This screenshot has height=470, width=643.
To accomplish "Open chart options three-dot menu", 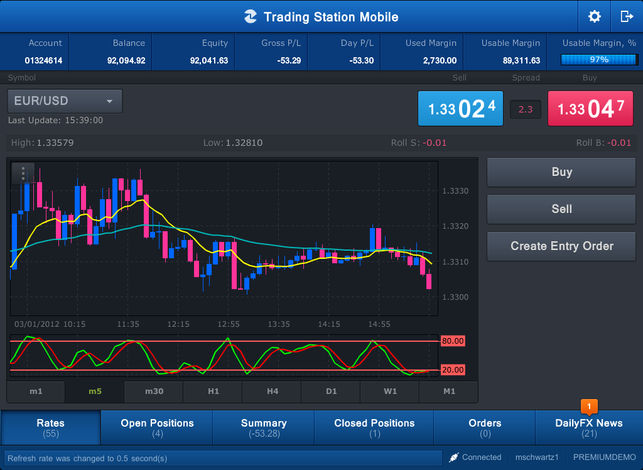I will [23, 173].
